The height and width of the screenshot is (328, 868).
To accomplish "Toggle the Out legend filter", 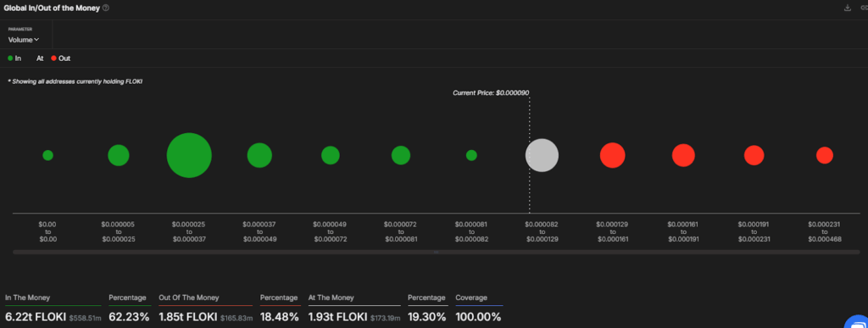I will point(61,58).
